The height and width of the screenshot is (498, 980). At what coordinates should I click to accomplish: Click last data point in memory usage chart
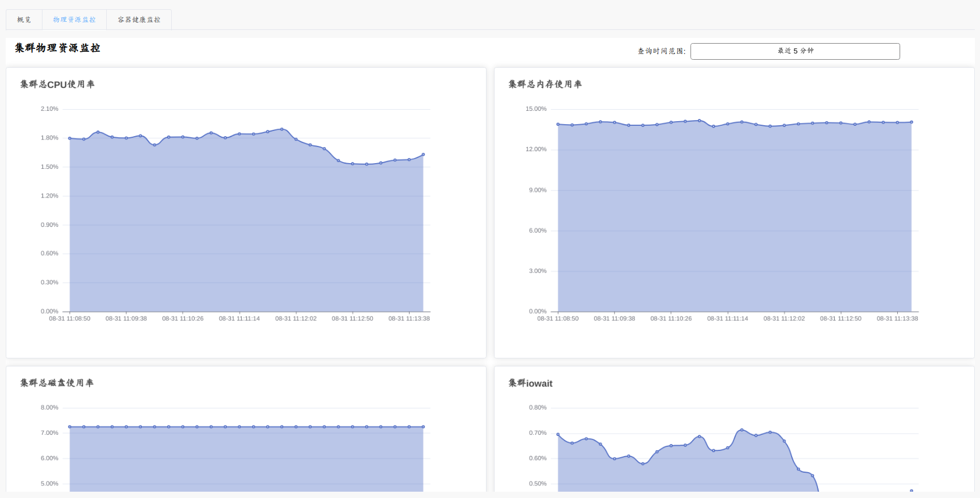[x=912, y=122]
